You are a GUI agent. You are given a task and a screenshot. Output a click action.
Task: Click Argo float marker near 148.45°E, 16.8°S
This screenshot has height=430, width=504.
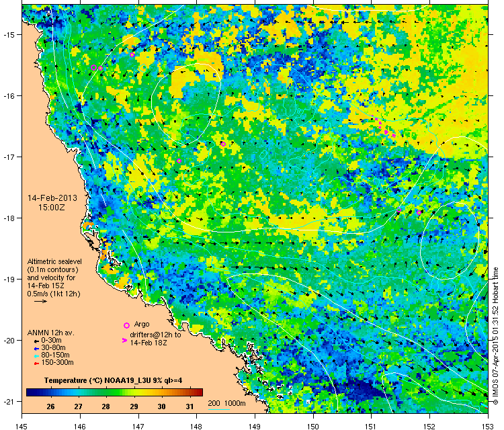tap(223, 144)
